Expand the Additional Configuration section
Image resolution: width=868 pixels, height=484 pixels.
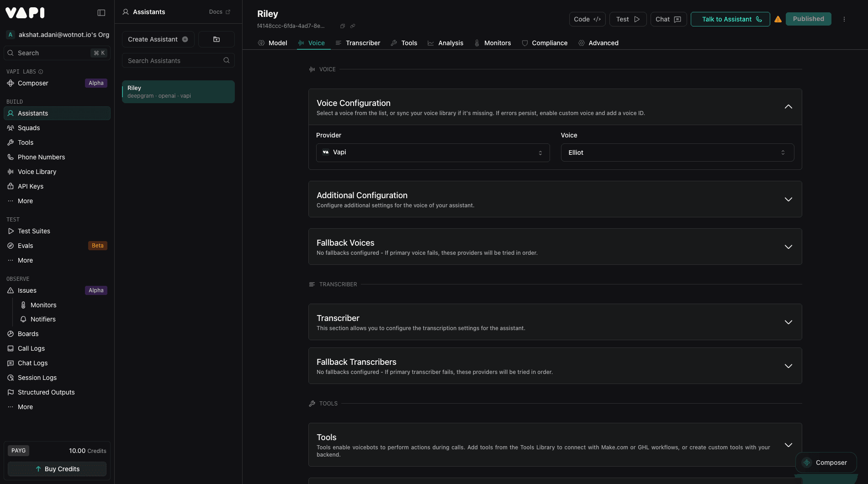click(788, 199)
